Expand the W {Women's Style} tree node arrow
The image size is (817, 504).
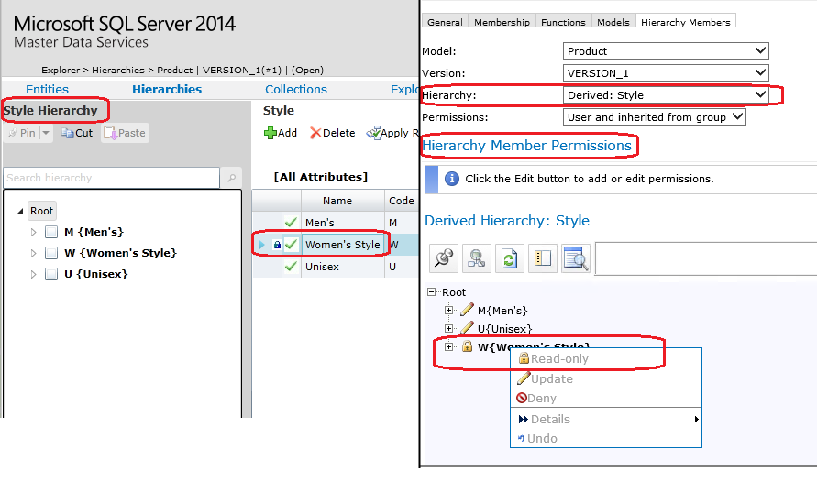tap(33, 253)
